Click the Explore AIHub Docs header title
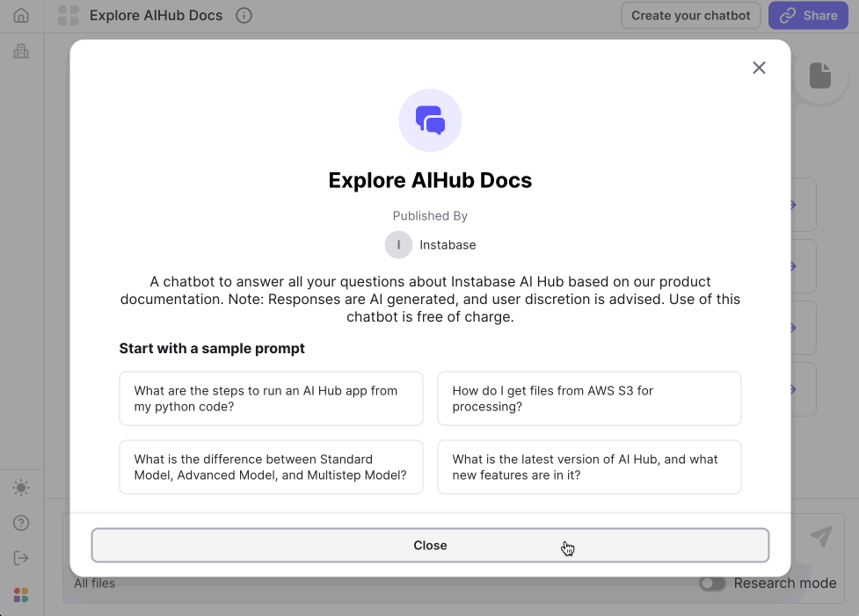The height and width of the screenshot is (616, 859). tap(157, 15)
